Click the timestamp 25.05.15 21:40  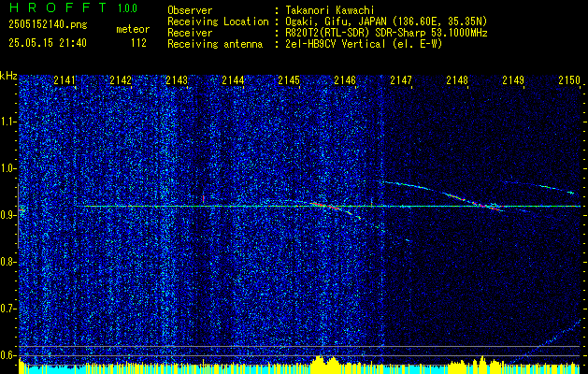(48, 43)
